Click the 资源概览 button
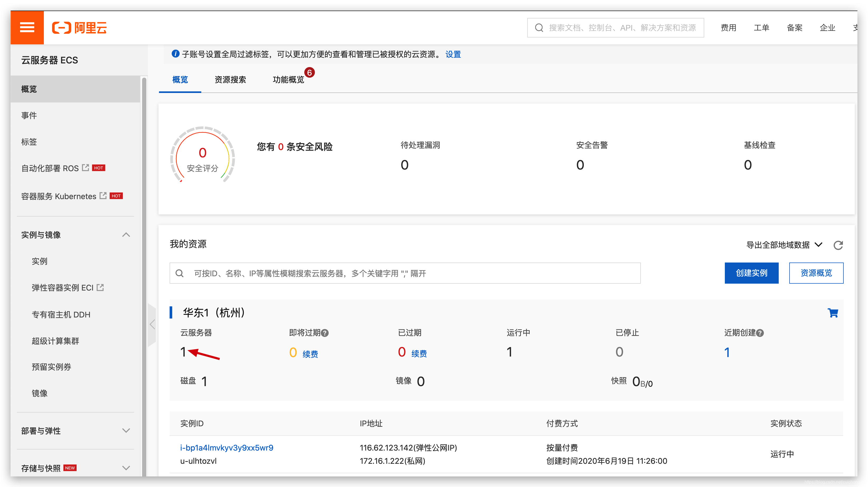 (816, 273)
